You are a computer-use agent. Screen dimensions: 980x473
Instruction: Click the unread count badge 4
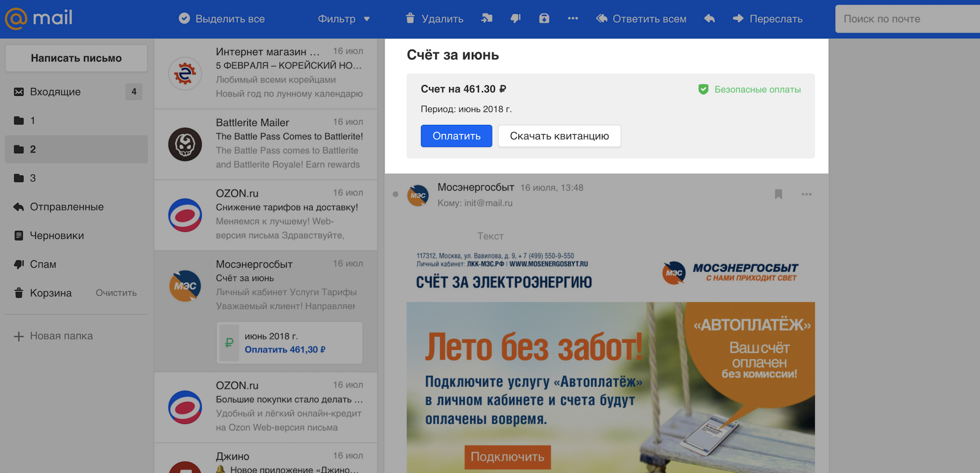[x=134, y=92]
